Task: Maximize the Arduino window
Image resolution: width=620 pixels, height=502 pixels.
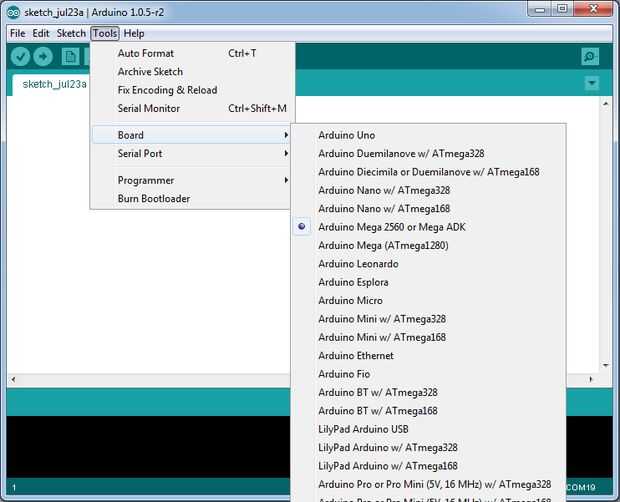Action: [x=563, y=9]
